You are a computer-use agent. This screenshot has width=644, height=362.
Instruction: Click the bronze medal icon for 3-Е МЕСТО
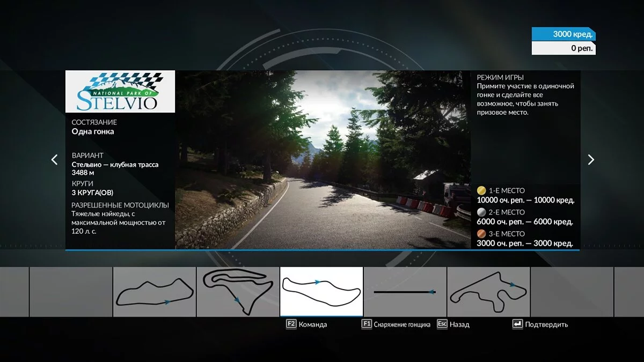(481, 234)
